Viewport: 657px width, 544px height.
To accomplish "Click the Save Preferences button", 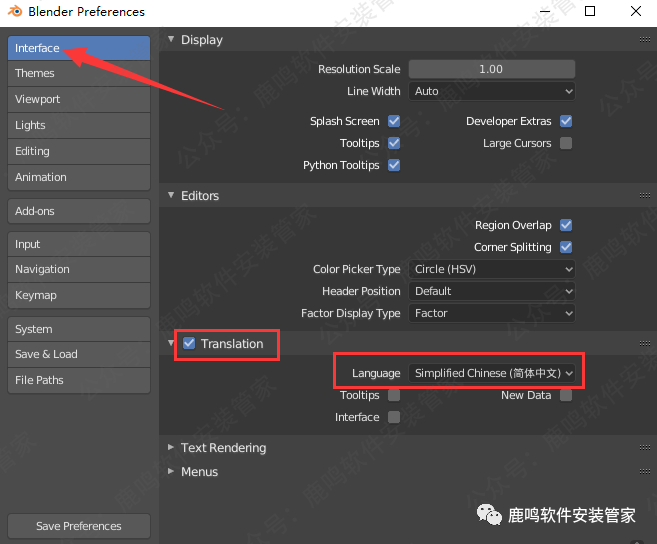I will tap(78, 526).
